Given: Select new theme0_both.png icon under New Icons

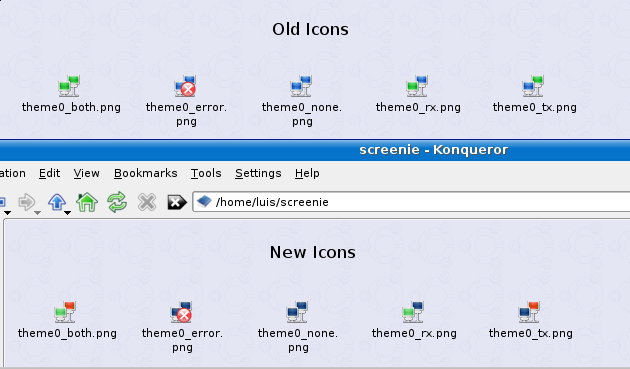Looking at the screenshot, I should [65, 312].
